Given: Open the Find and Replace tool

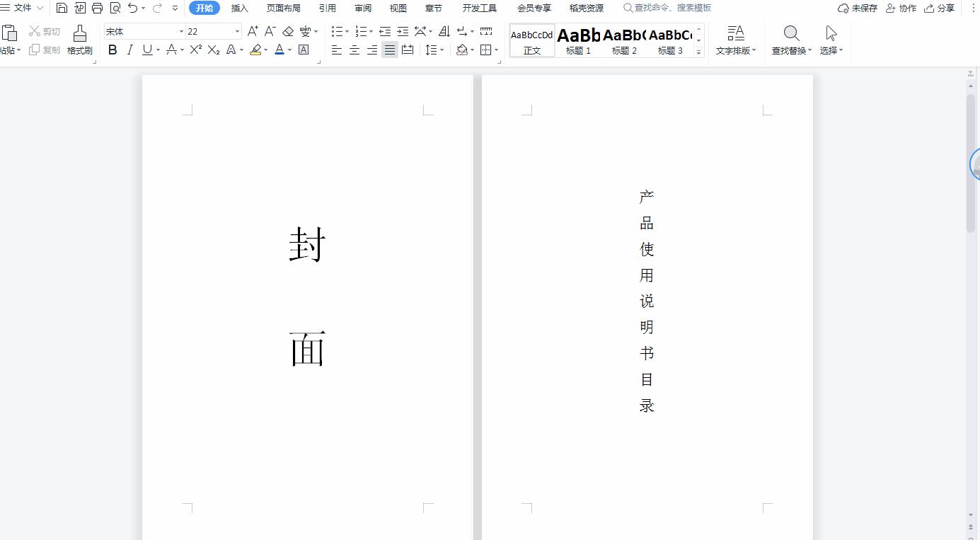Looking at the screenshot, I should (790, 39).
